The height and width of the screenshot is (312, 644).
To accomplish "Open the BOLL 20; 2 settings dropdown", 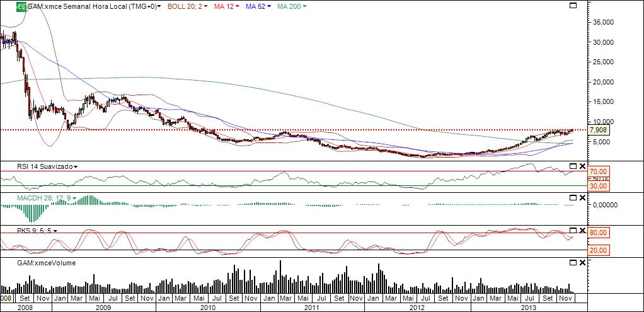I will [206, 6].
